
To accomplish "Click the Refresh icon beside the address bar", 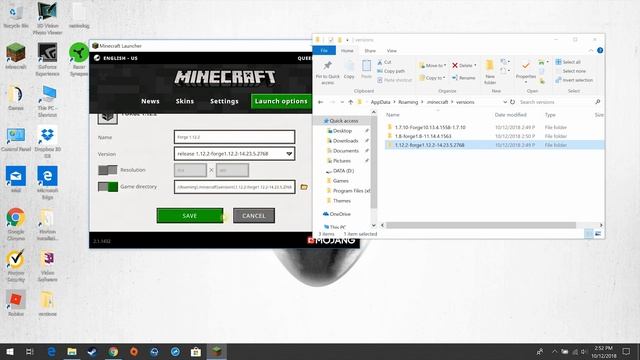I will point(512,102).
